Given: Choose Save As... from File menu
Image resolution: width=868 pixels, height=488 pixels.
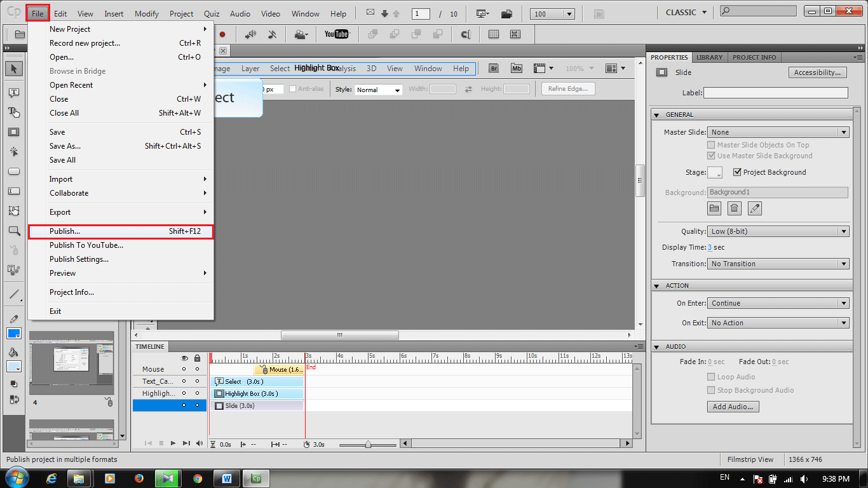Looking at the screenshot, I should click(121, 146).
